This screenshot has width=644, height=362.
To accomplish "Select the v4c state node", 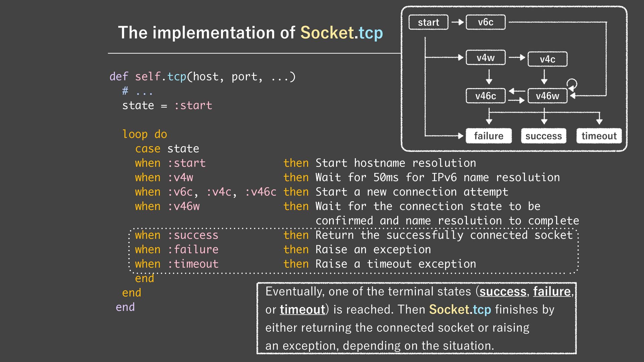I will [x=547, y=59].
